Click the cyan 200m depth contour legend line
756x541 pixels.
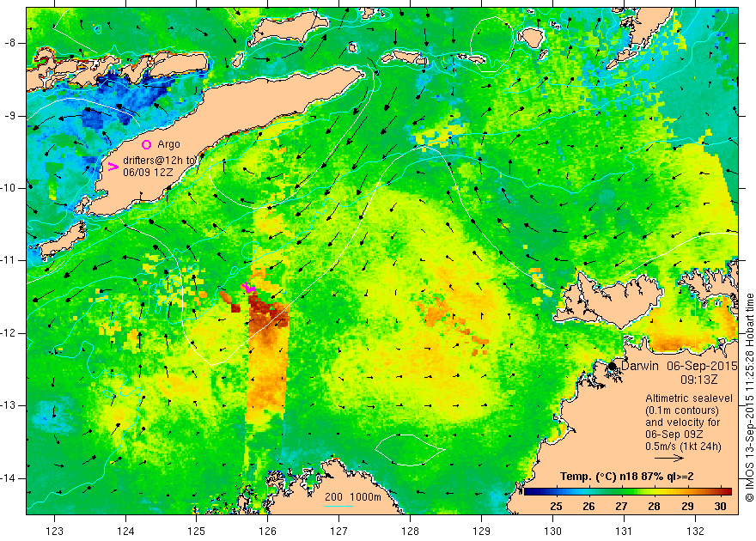click(x=339, y=506)
